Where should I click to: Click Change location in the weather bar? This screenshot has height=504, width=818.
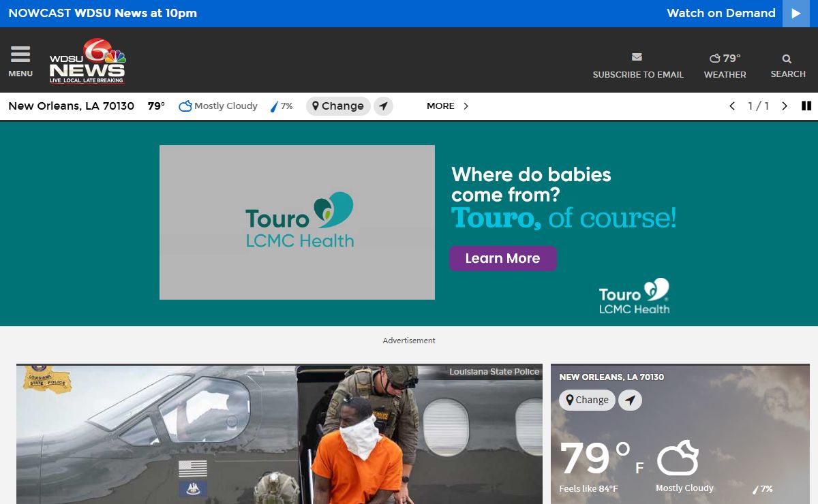coord(338,106)
